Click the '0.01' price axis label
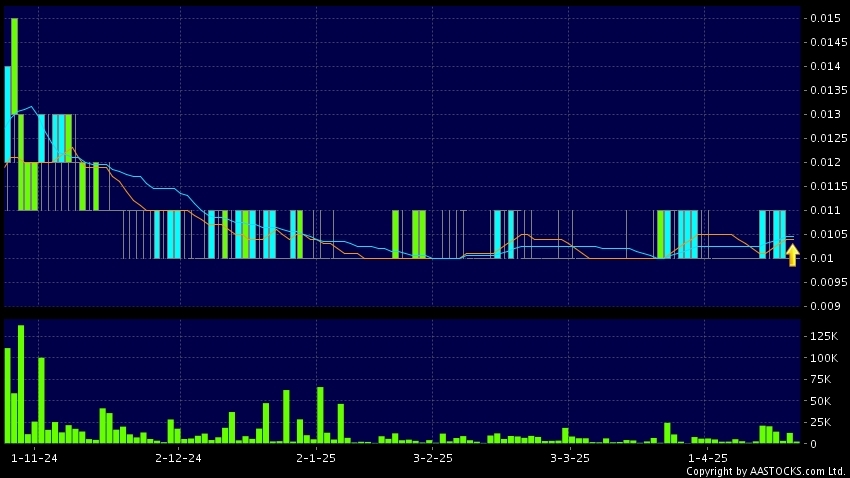Viewport: 850px width, 478px height. (x=822, y=258)
